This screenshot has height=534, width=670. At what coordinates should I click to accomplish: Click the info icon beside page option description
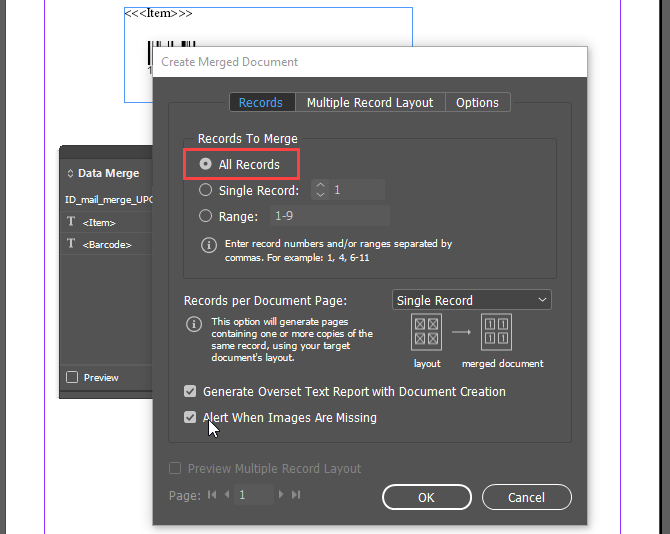coord(194,324)
